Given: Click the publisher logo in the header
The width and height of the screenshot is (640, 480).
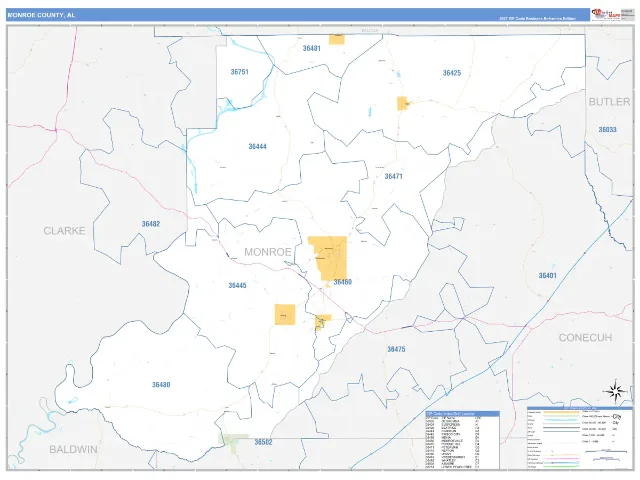Looking at the screenshot, I should click(606, 15).
